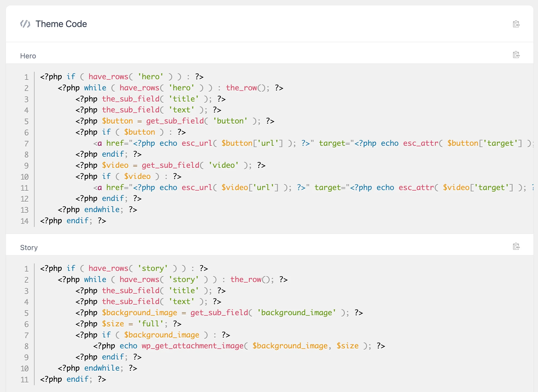The image size is (538, 392).
Task: Click the Story section label
Action: click(x=29, y=248)
